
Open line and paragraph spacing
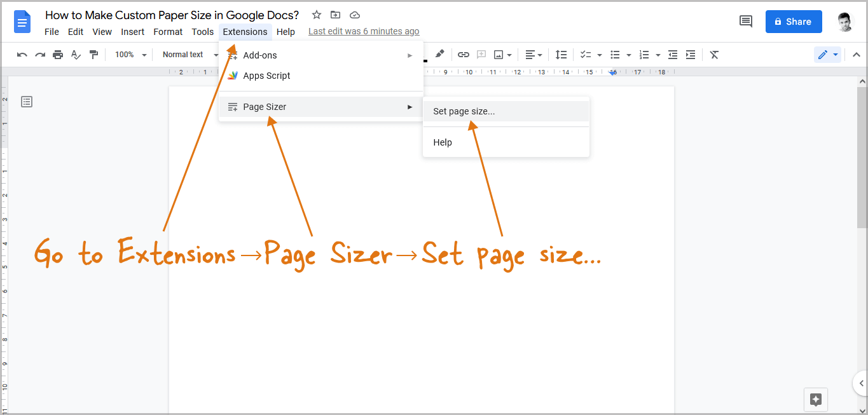(x=561, y=55)
